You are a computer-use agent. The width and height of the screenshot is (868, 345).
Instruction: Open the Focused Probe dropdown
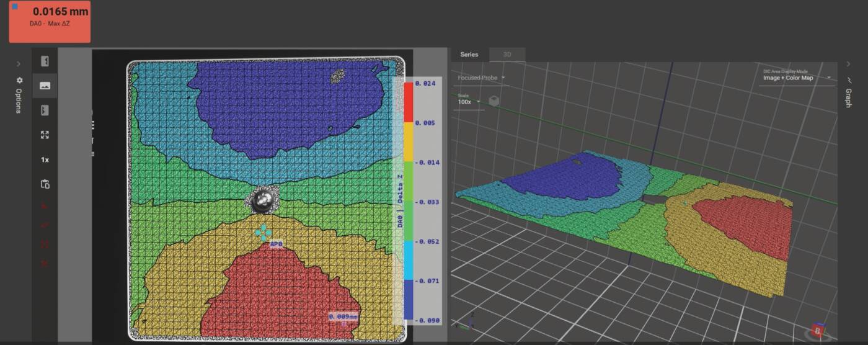481,78
